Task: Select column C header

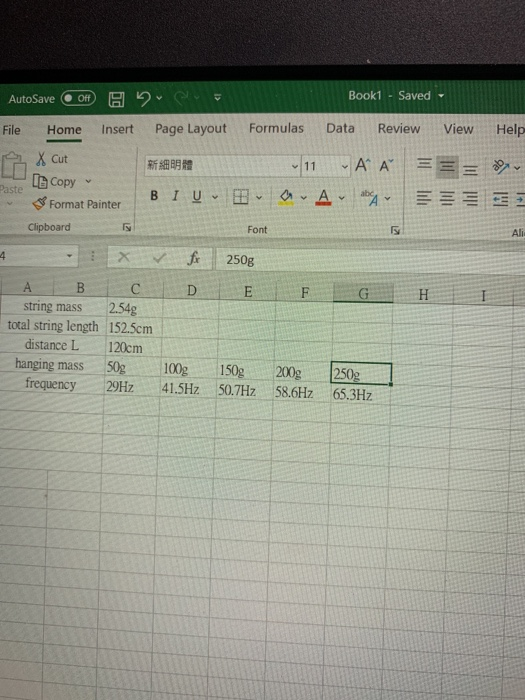Action: point(135,289)
